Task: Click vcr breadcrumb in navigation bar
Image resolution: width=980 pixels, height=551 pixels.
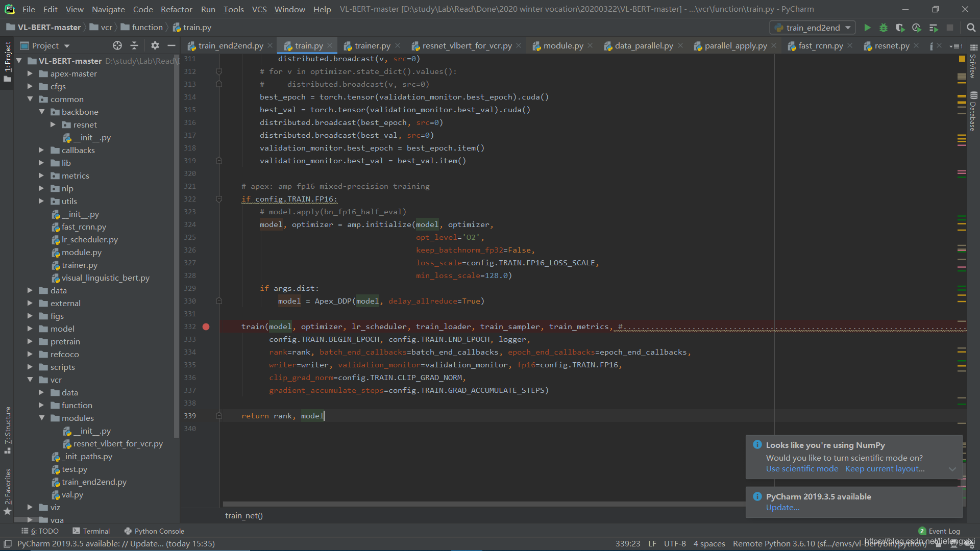Action: [x=101, y=28]
